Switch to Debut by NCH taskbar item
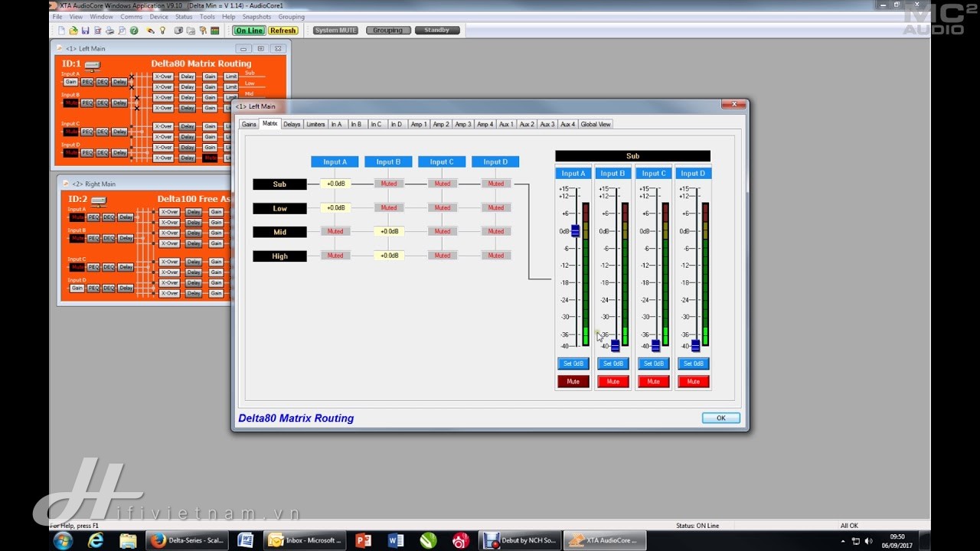This screenshot has width=980, height=551. click(520, 540)
